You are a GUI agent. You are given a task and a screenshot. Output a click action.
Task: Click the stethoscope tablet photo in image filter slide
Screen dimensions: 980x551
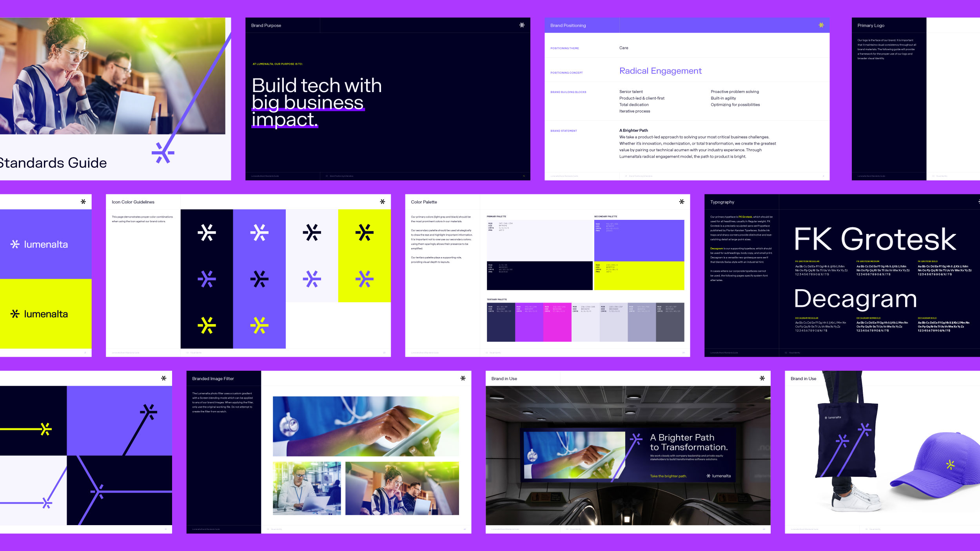[x=365, y=426]
